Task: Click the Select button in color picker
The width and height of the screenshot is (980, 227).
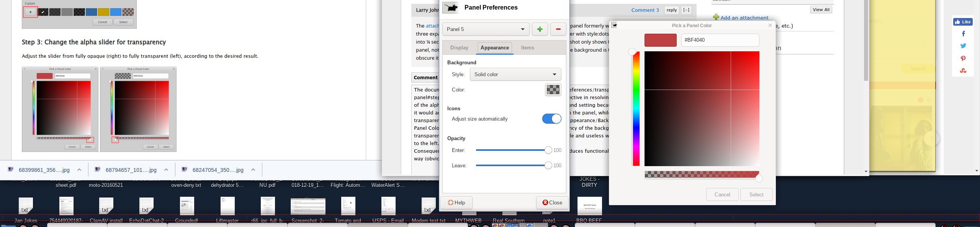Action: click(756, 194)
